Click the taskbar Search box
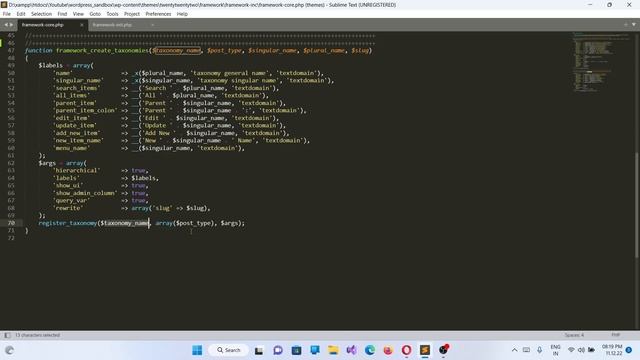 point(229,350)
